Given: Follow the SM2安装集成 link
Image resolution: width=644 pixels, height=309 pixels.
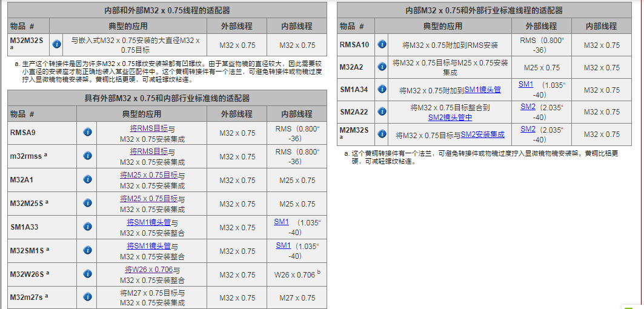Looking at the screenshot, I should pyautogui.click(x=483, y=135).
